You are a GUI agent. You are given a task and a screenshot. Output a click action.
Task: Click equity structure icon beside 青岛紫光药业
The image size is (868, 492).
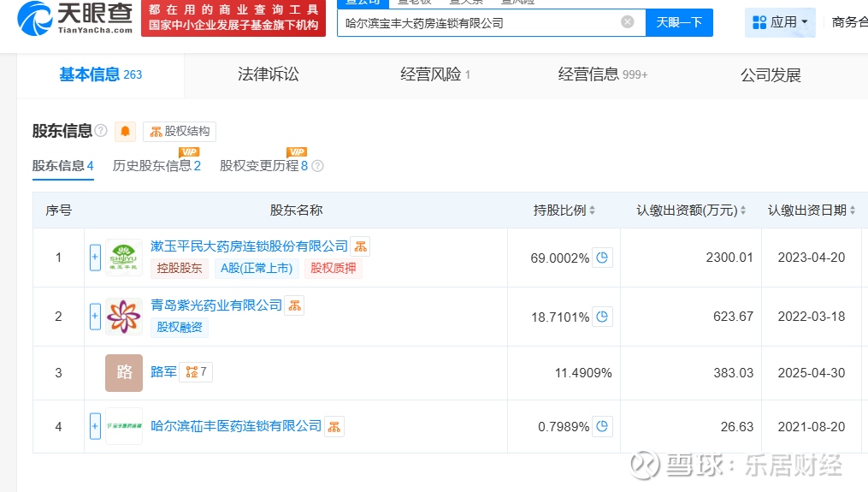(294, 305)
